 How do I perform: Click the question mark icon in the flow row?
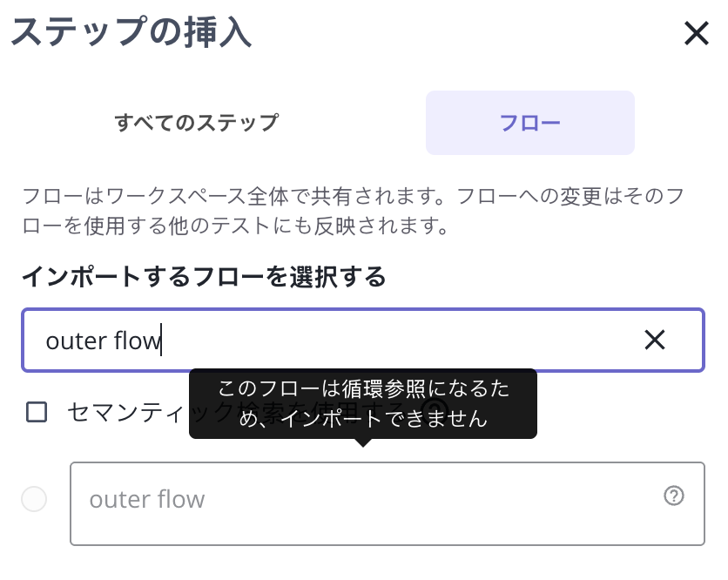click(673, 496)
